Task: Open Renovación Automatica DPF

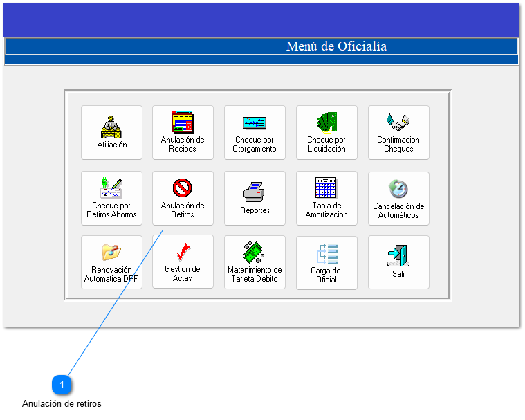Action: point(111,262)
